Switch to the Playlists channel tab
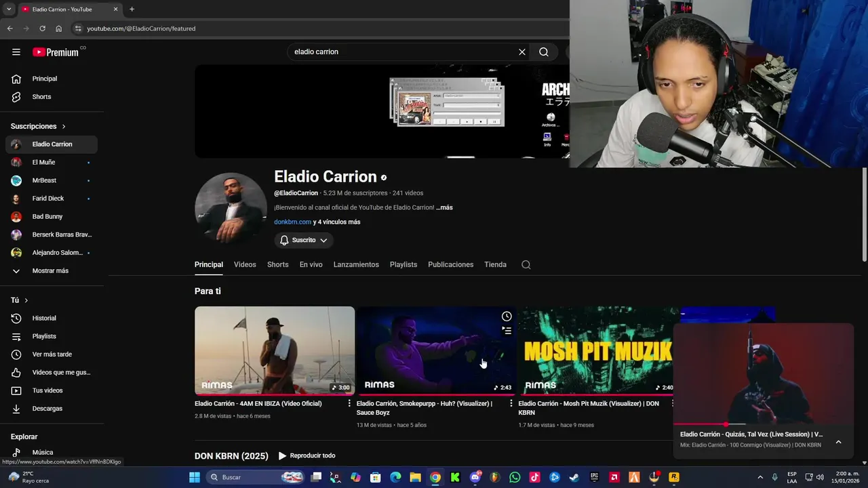The width and height of the screenshot is (868, 488). 403,264
